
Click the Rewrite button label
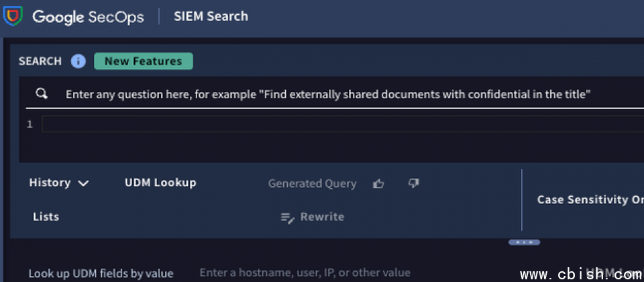click(323, 217)
